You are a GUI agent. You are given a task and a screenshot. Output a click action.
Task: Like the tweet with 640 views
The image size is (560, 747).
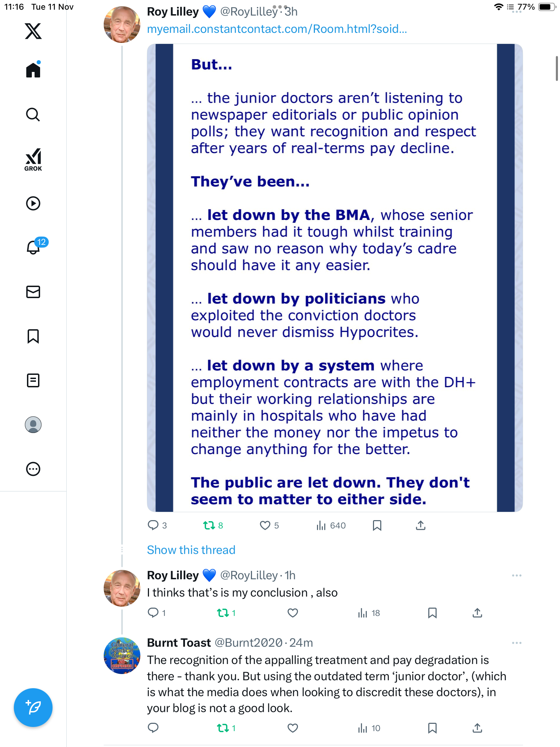(x=265, y=526)
